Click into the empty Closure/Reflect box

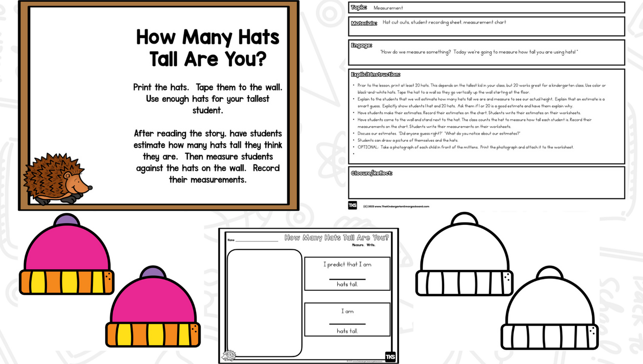click(x=486, y=187)
